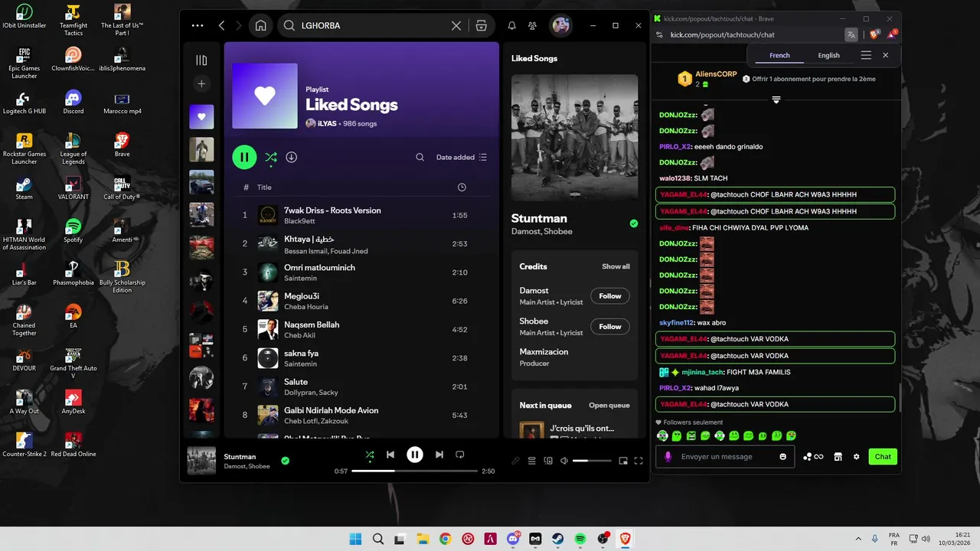The width and height of the screenshot is (980, 551).
Task: Click the Brave translate icon in address bar
Action: tap(851, 34)
